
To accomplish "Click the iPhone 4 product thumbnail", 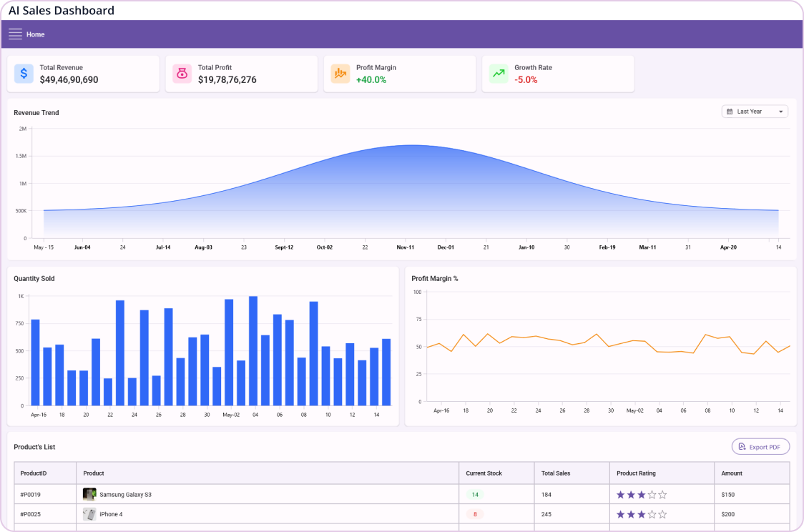I will click(89, 514).
